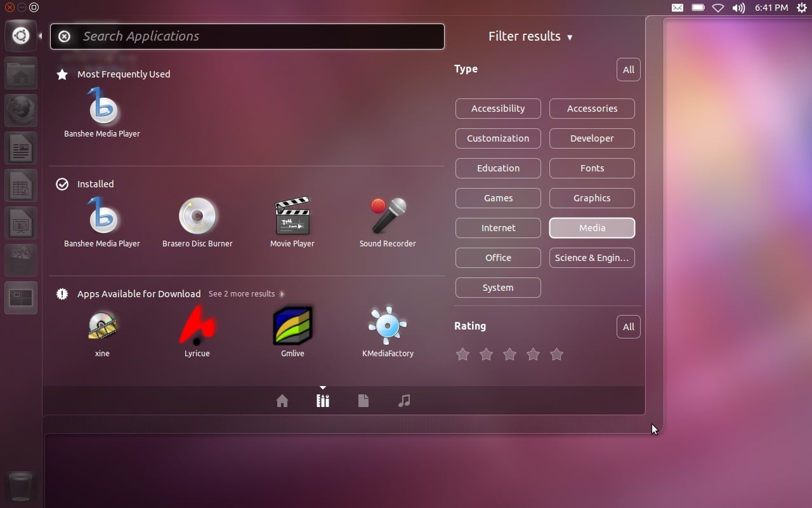
Task: Toggle the Accessibility type filter
Action: [x=498, y=109]
